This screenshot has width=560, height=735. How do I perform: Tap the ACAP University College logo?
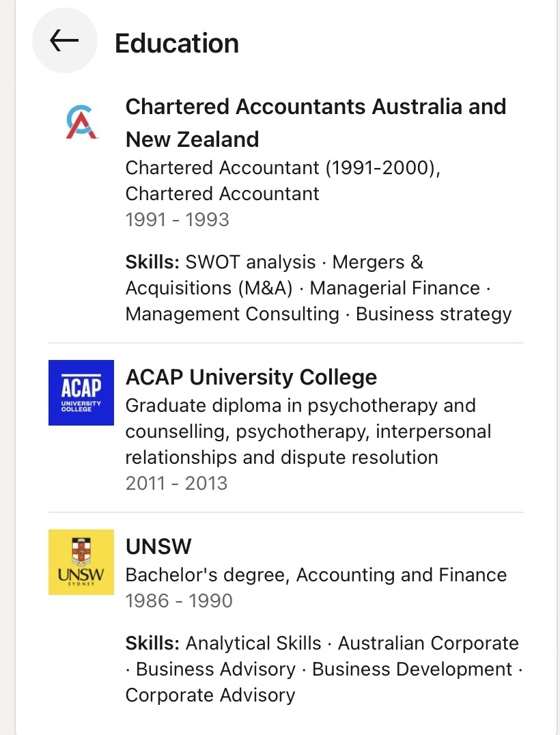tap(81, 392)
